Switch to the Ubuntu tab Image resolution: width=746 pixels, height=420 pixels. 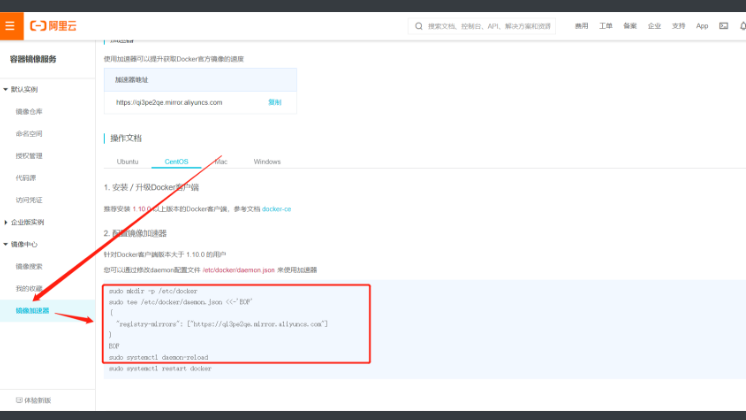[x=128, y=162]
